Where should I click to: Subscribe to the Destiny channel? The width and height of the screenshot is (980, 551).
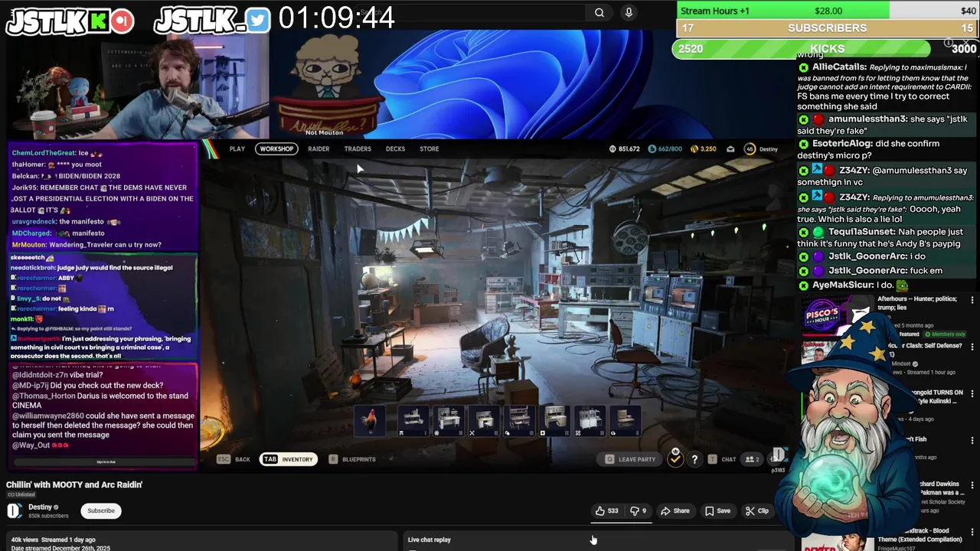[x=100, y=510]
